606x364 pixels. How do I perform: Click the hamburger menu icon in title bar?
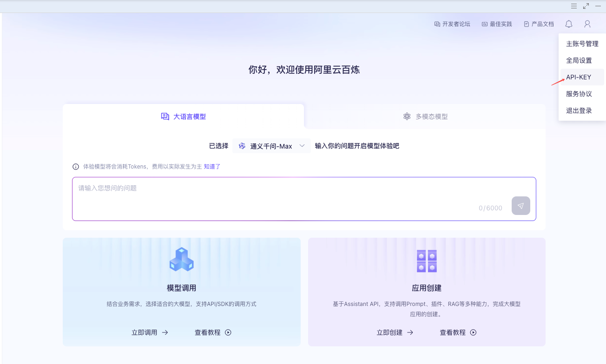[x=574, y=6]
